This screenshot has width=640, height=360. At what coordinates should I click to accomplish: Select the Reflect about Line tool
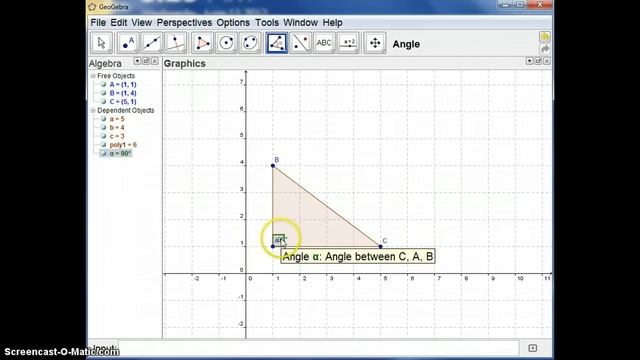300,43
